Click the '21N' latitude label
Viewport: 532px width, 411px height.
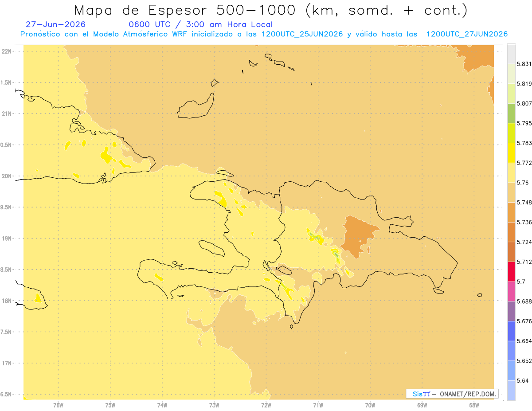click(x=7, y=114)
